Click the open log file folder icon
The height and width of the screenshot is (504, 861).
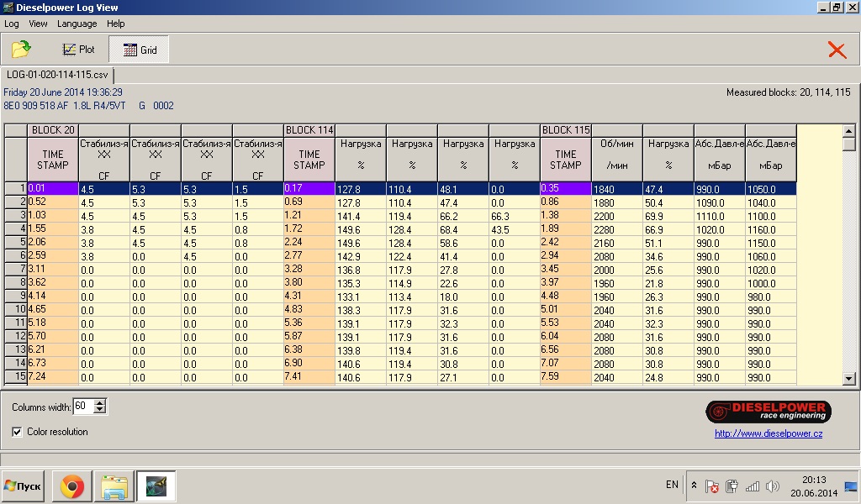[x=21, y=50]
